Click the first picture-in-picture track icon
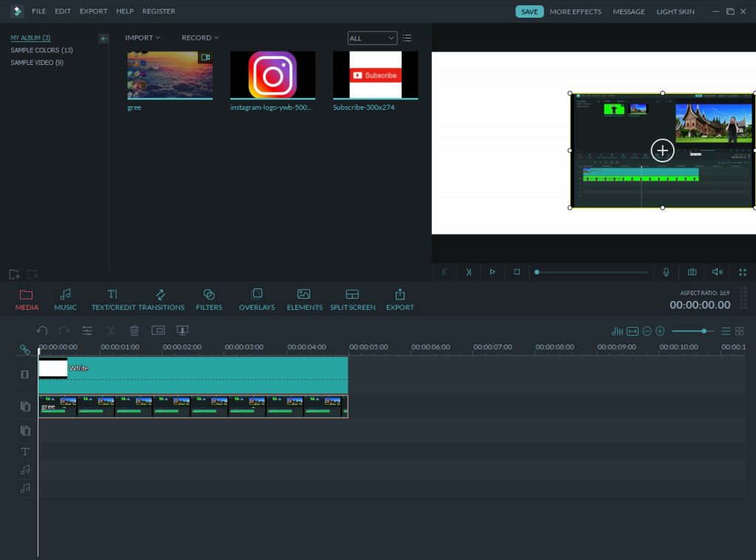Viewport: 756px width, 560px height. pos(25,407)
